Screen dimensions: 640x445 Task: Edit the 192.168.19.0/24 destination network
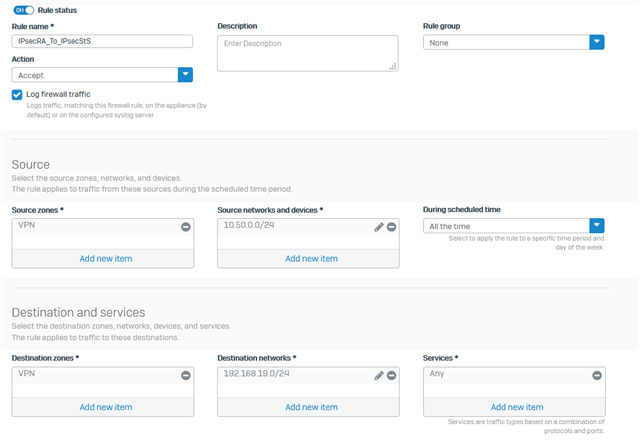point(379,376)
